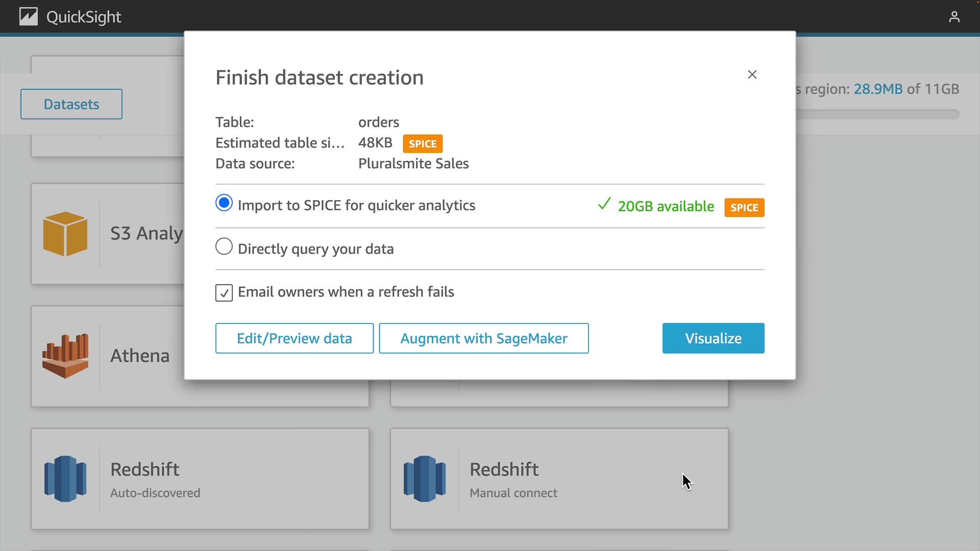Click the SPICE capacity usage bar
This screenshot has height=551, width=980.
coord(878,114)
